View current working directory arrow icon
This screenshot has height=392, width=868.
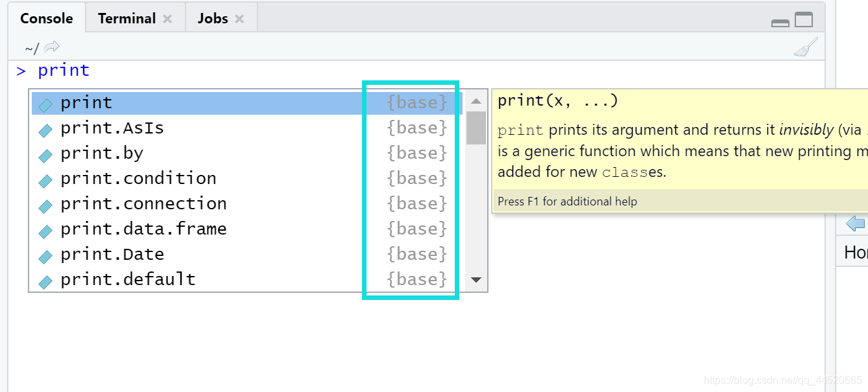pyautogui.click(x=52, y=47)
